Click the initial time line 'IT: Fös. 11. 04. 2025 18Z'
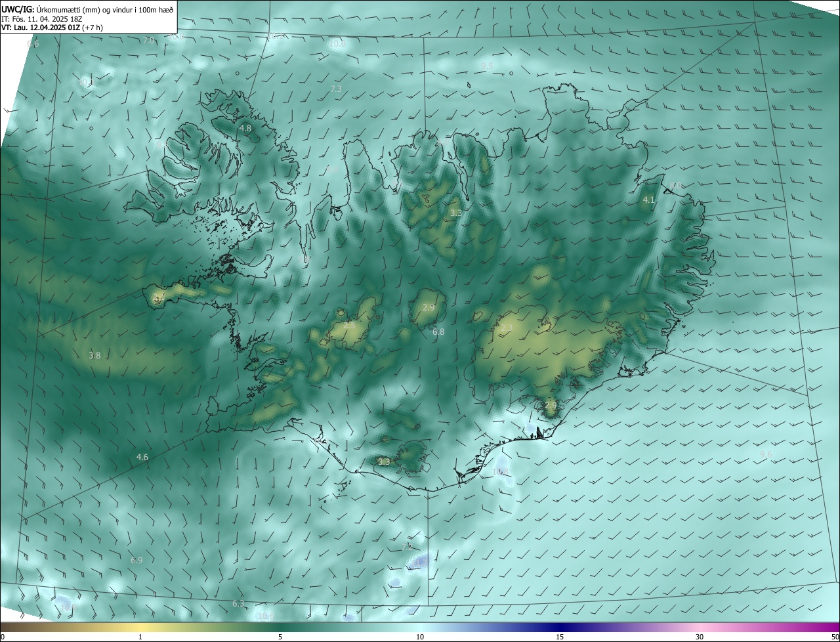 (41, 18)
